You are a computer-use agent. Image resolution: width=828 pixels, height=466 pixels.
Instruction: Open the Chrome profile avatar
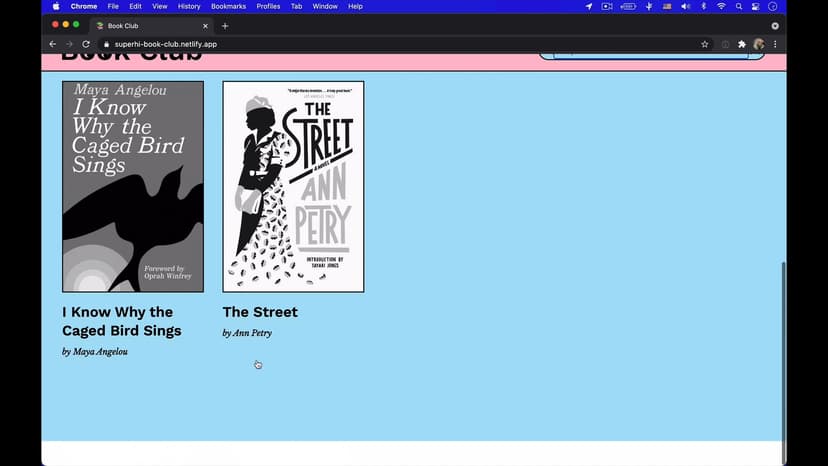point(758,44)
